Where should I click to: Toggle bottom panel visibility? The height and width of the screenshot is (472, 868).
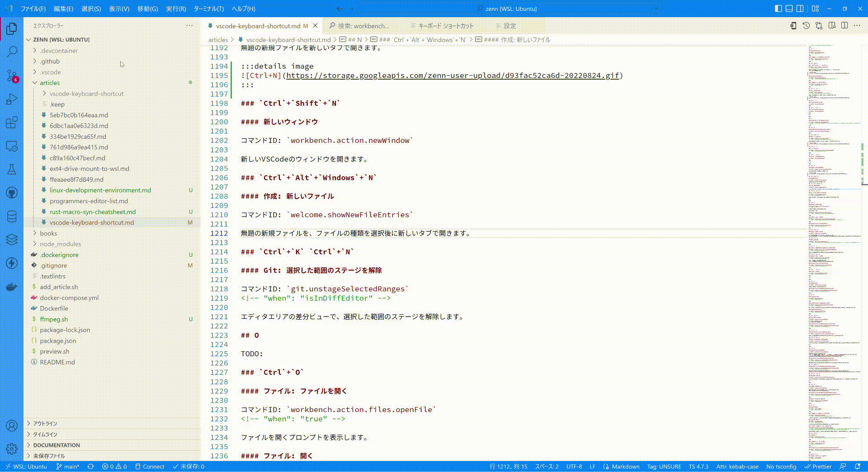[x=789, y=9]
